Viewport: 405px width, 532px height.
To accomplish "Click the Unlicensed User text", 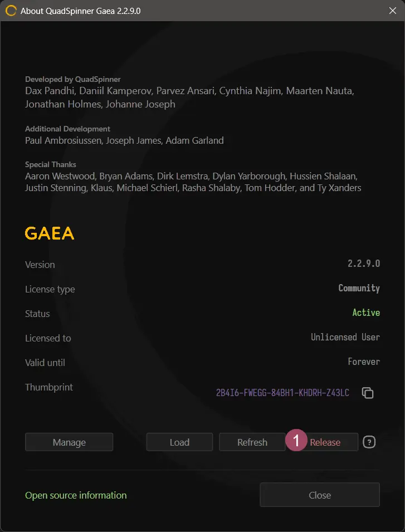I will coord(345,337).
